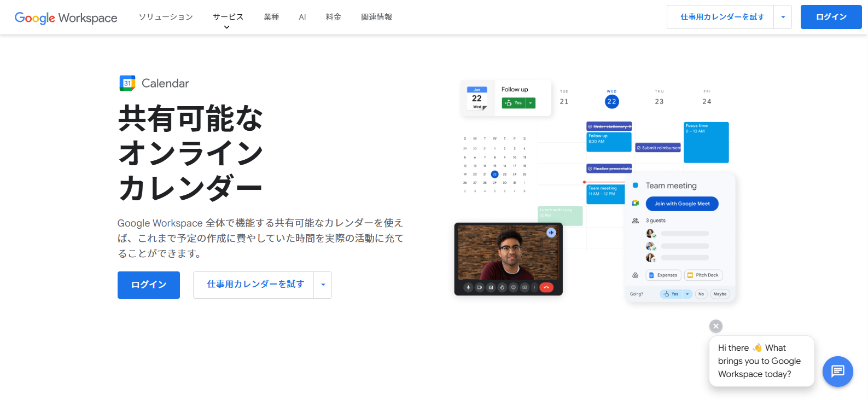Open the ソリューション menu
The image size is (868, 400).
point(166,17)
